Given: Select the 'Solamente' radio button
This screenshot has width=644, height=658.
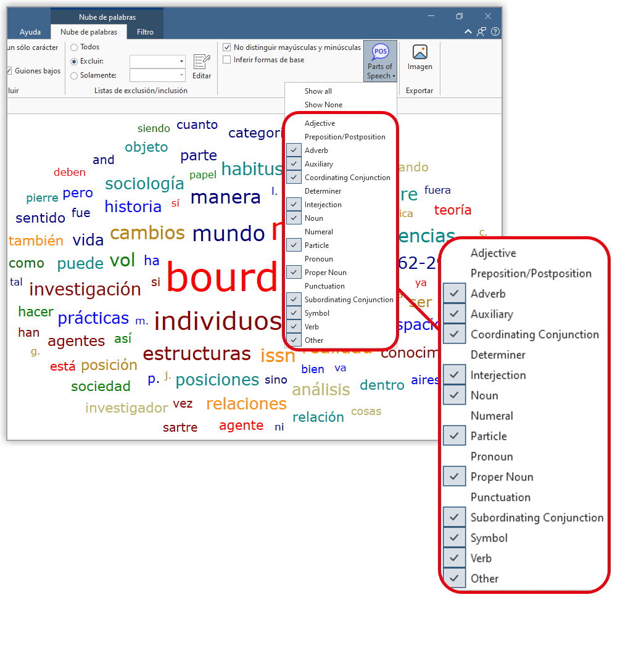Looking at the screenshot, I should 74,75.
